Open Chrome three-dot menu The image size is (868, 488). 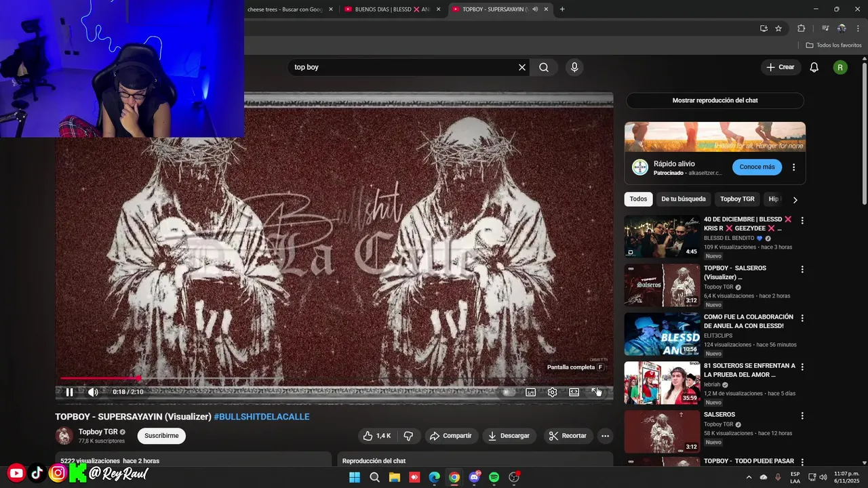click(x=858, y=28)
